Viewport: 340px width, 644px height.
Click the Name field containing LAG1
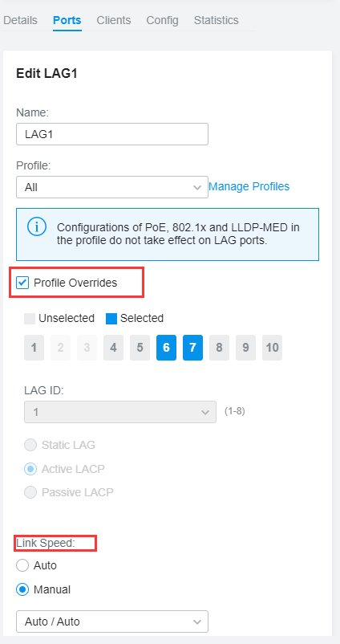click(x=112, y=134)
